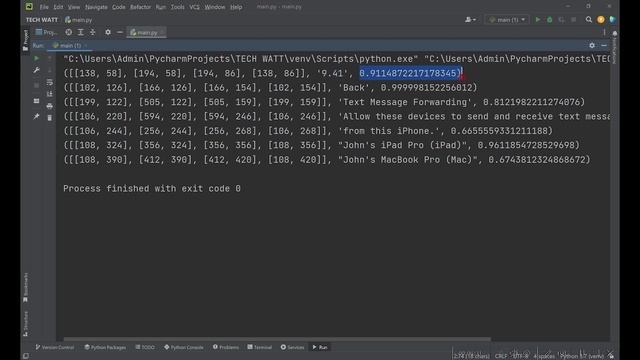This screenshot has width=640, height=360.
Task: Open user account dropdown
Action: pyautogui.click(x=470, y=20)
